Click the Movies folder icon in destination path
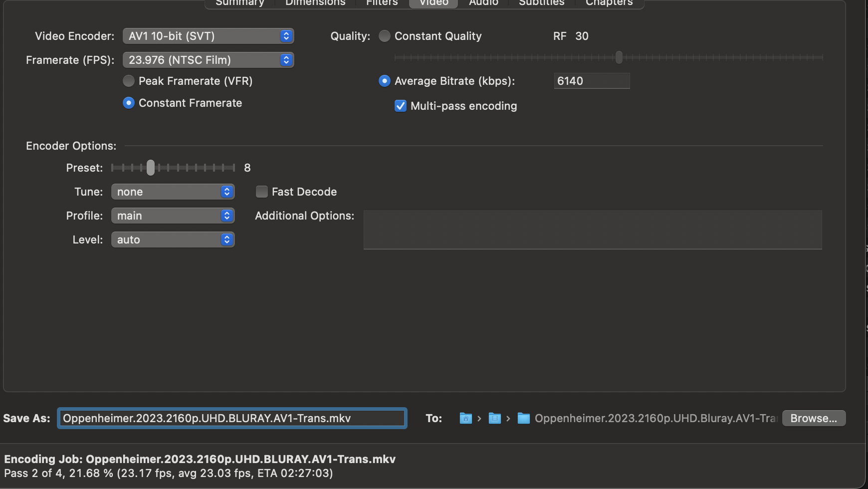 pos(494,418)
